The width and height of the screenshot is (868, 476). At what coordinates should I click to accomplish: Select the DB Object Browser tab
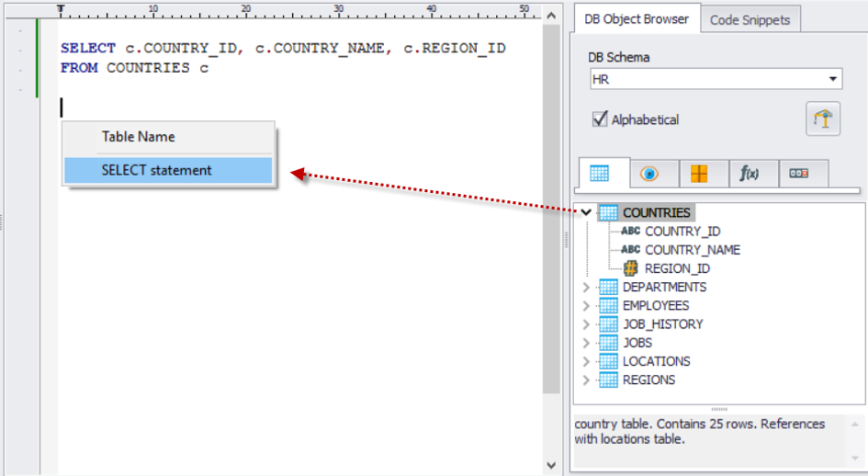point(635,18)
